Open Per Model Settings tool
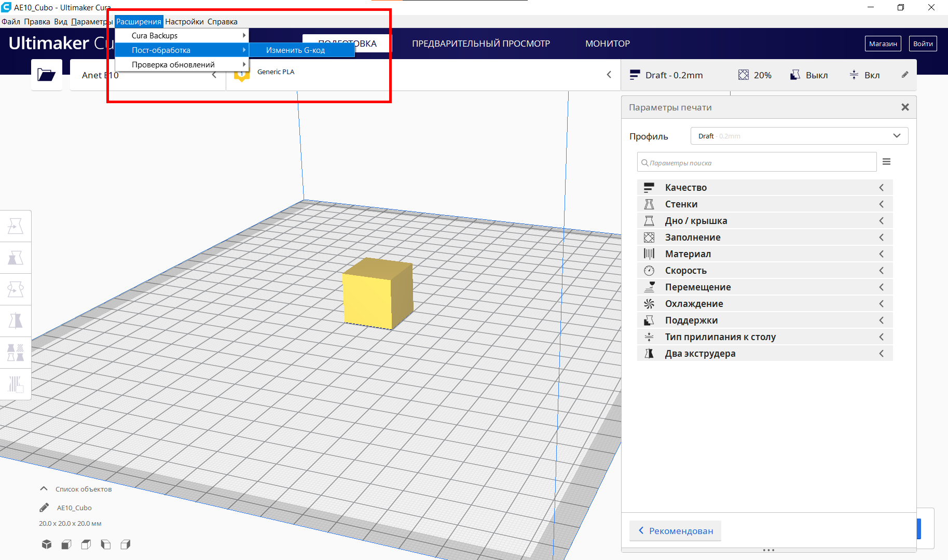Viewport: 948px width, 560px height. tap(16, 353)
